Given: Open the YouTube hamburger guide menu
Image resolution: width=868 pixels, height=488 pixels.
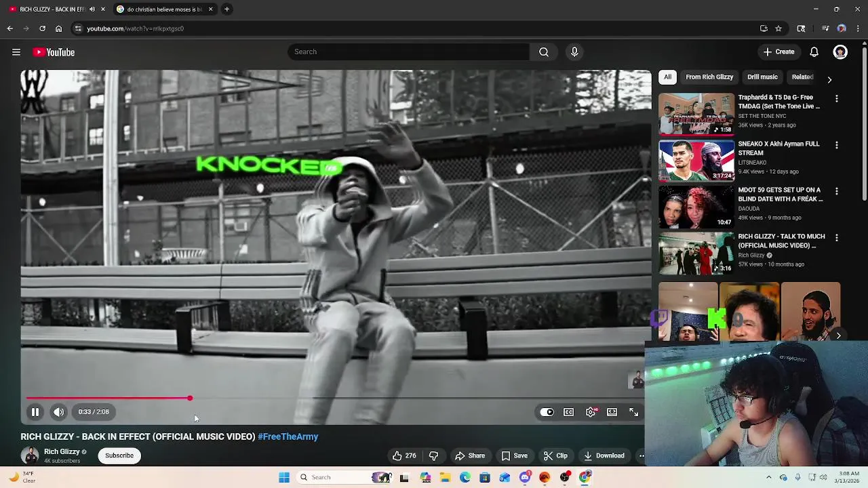Looking at the screenshot, I should [x=16, y=52].
